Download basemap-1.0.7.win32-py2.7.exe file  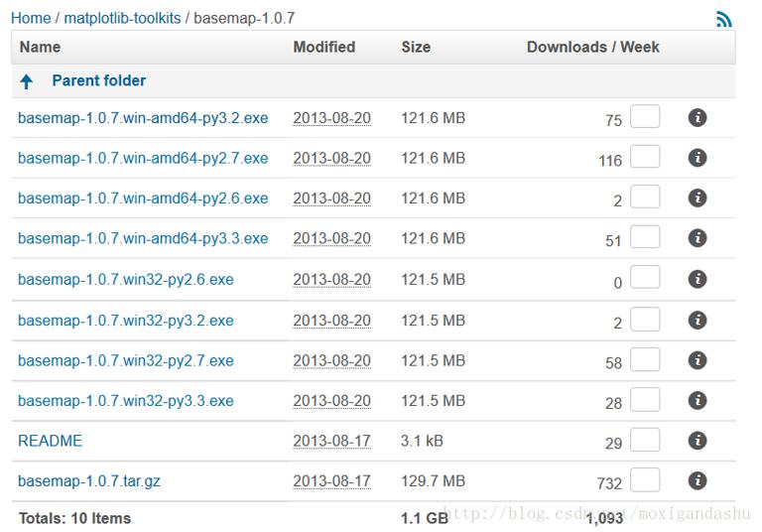[126, 361]
